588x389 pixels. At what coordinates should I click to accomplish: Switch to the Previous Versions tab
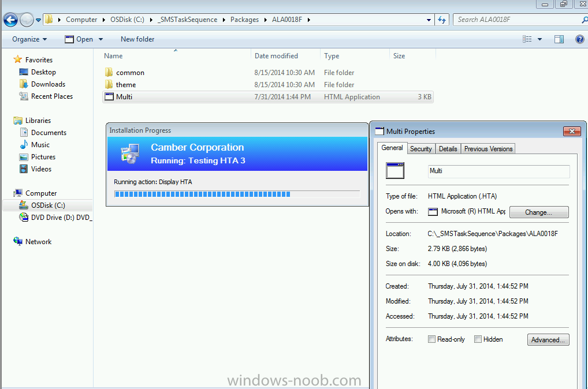click(x=488, y=149)
